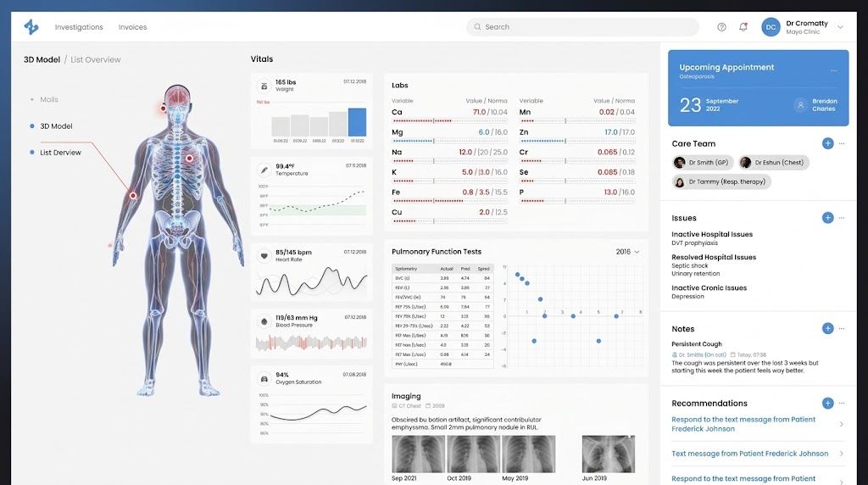Image resolution: width=868 pixels, height=485 pixels.
Task: Click the search magnifier icon
Action: click(x=477, y=26)
